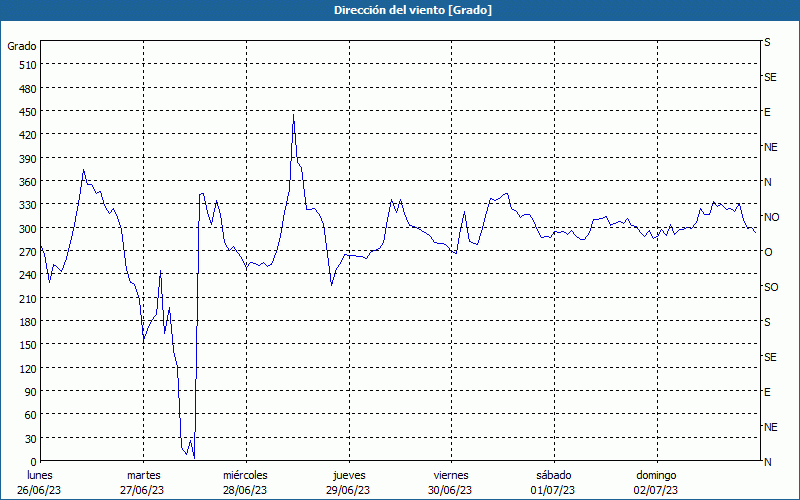800x500 pixels.
Task: Click the 180 value on left axis
Action: (28, 322)
